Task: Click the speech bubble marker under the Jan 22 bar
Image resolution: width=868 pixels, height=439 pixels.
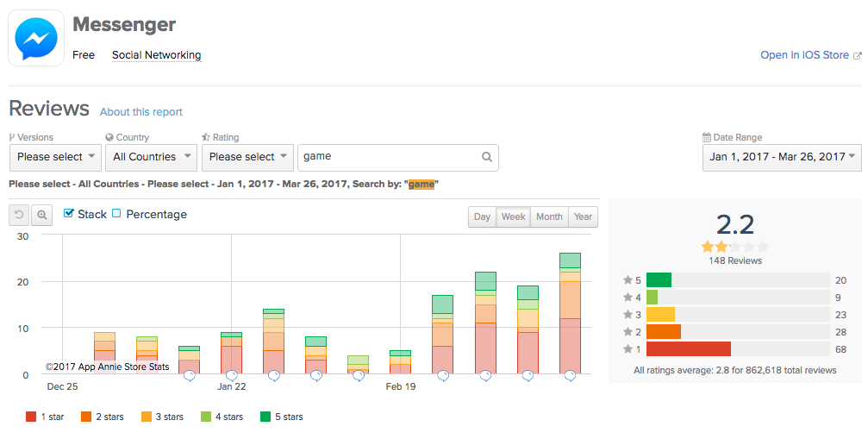Action: tap(231, 376)
